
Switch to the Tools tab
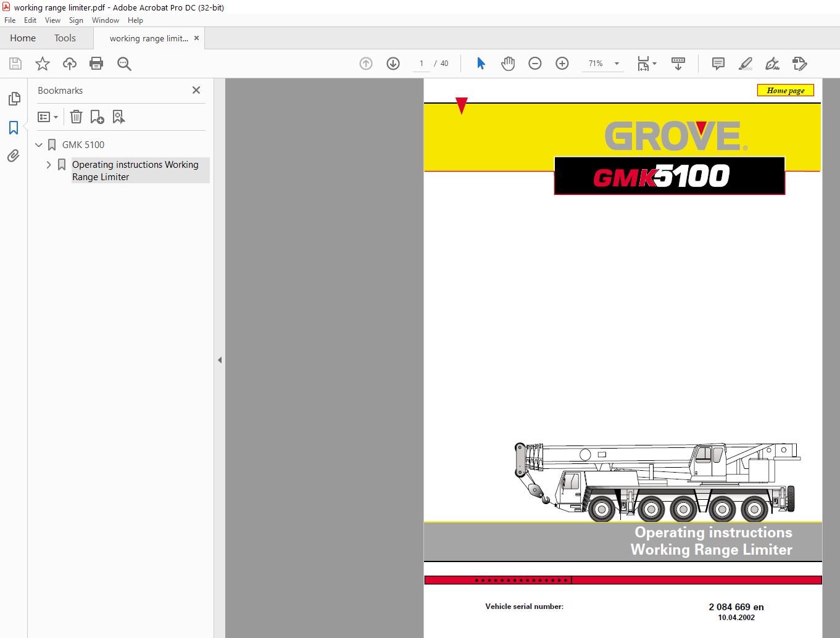[x=65, y=38]
